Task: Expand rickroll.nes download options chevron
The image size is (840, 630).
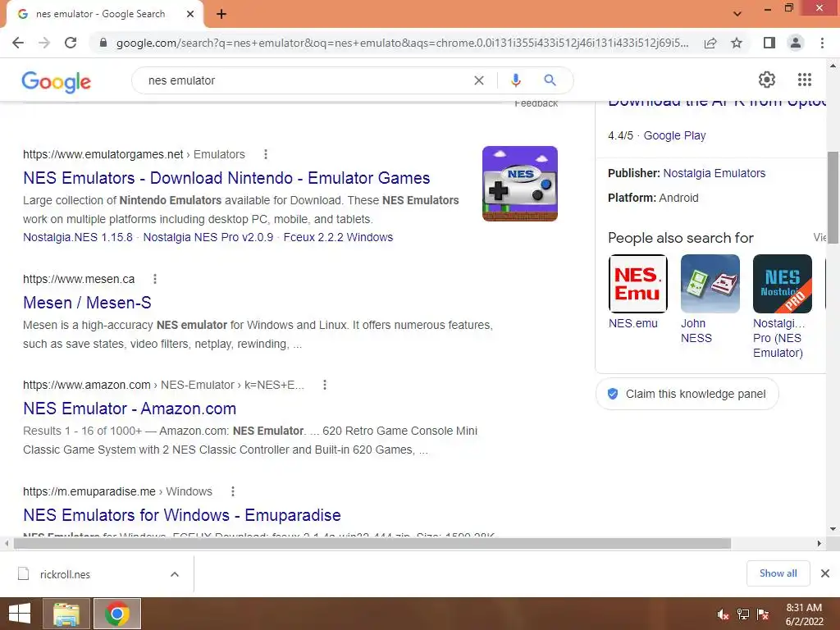Action: coord(175,574)
